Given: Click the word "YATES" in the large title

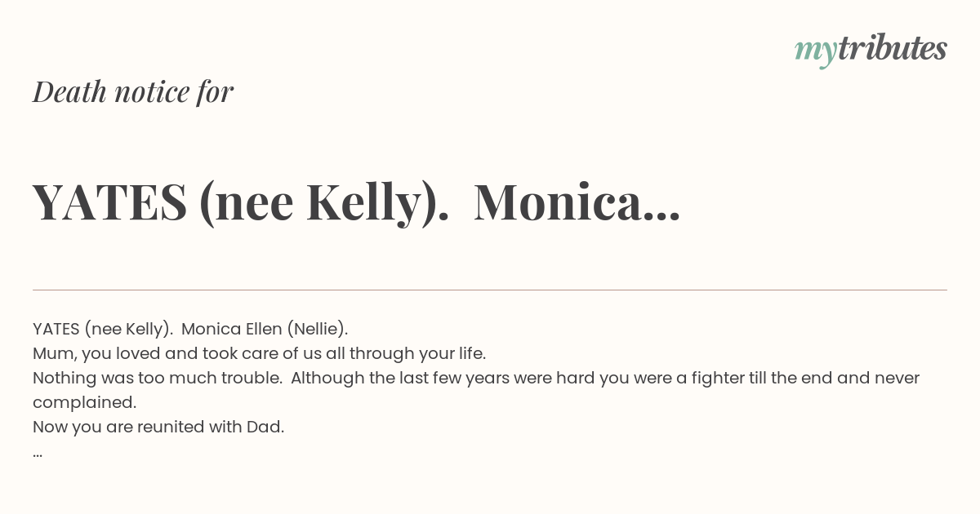Looking at the screenshot, I should click(x=109, y=203).
